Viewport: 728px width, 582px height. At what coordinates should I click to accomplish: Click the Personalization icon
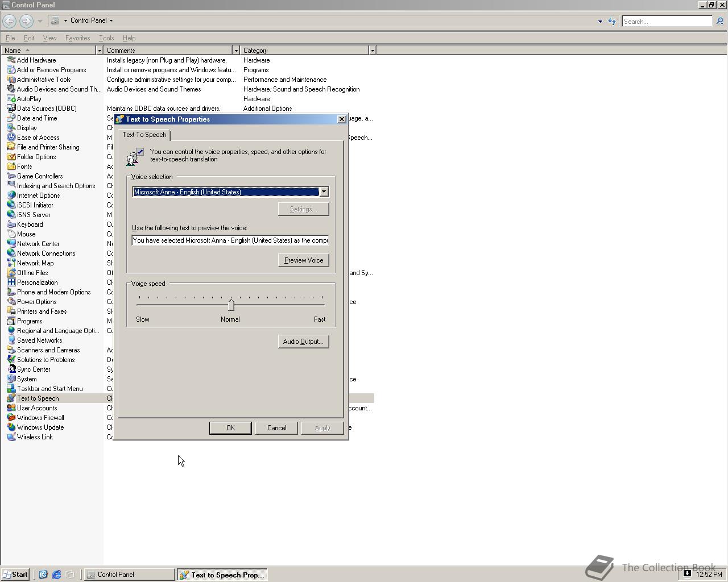tap(11, 282)
